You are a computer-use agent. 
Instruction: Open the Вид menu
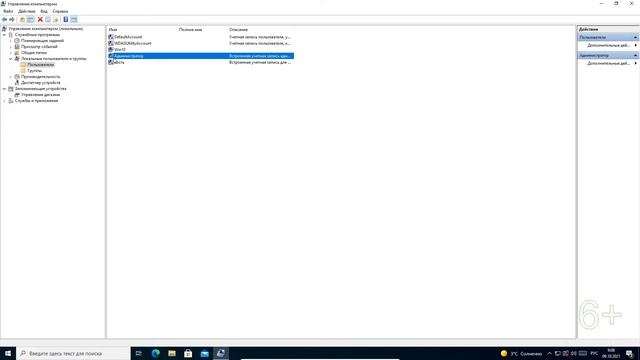tap(44, 11)
